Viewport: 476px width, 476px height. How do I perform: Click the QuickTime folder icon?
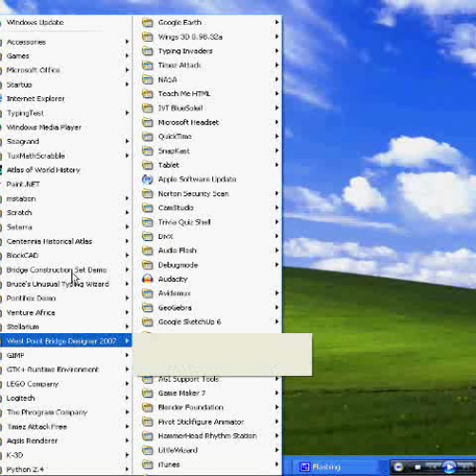tap(148, 136)
